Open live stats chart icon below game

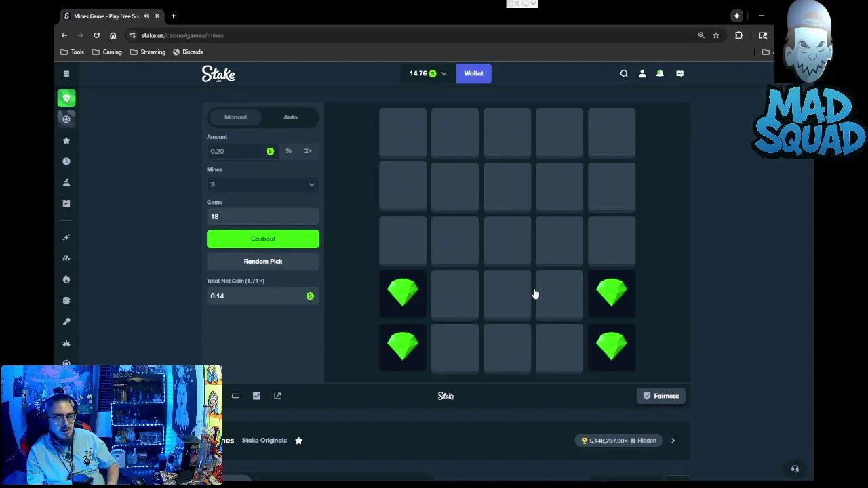(256, 396)
